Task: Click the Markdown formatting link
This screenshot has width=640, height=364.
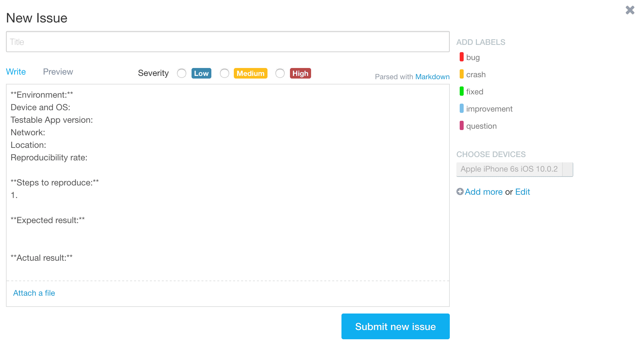Action: [x=432, y=77]
